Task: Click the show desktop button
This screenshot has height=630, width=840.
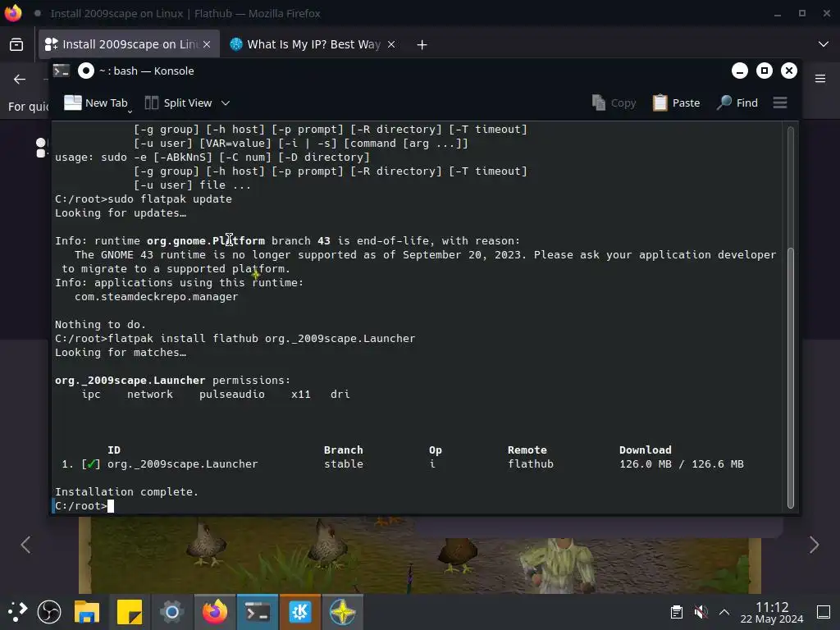Action: pyautogui.click(x=824, y=612)
